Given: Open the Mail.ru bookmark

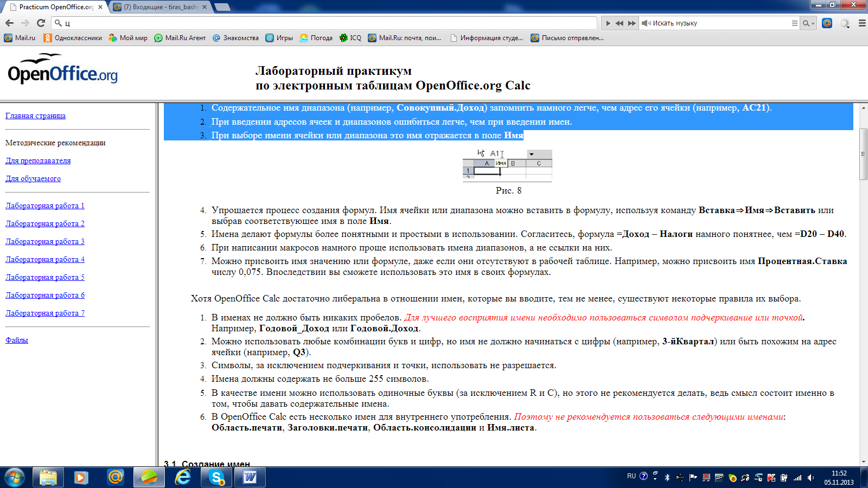Looking at the screenshot, I should tap(20, 38).
